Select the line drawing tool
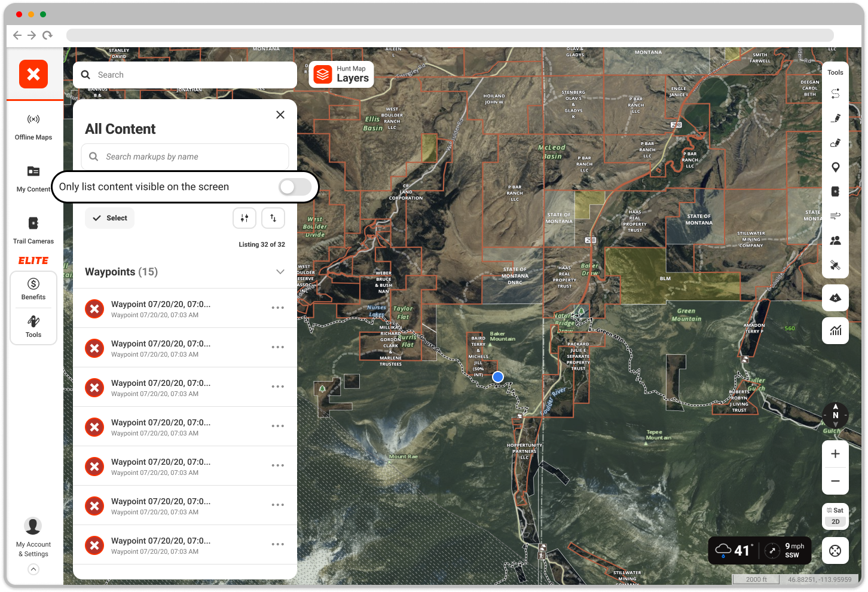 (836, 118)
